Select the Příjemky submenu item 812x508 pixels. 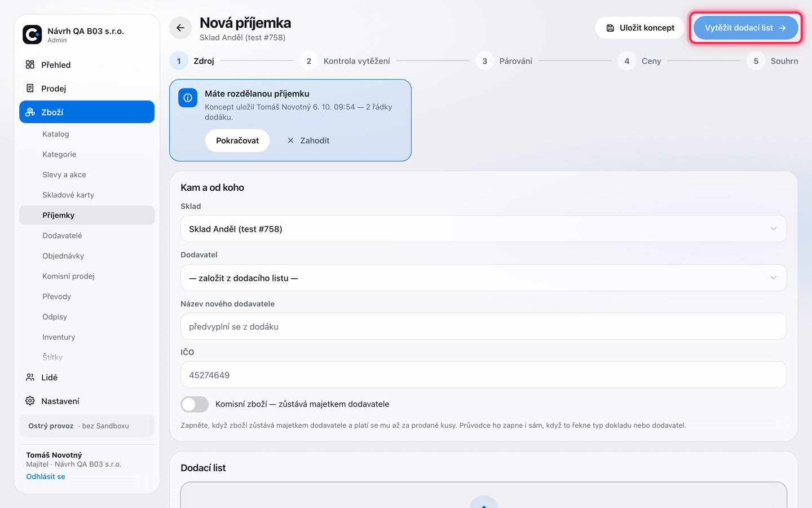point(87,215)
